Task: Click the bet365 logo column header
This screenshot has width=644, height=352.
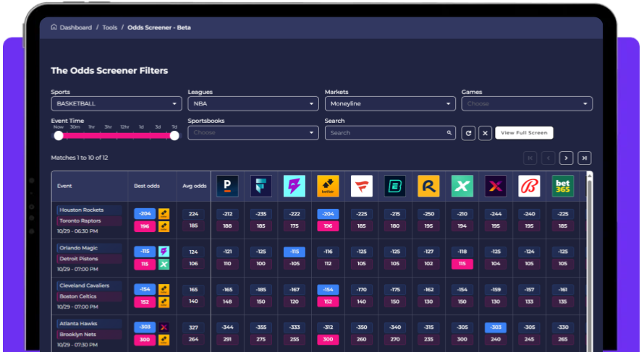Action: pos(563,186)
